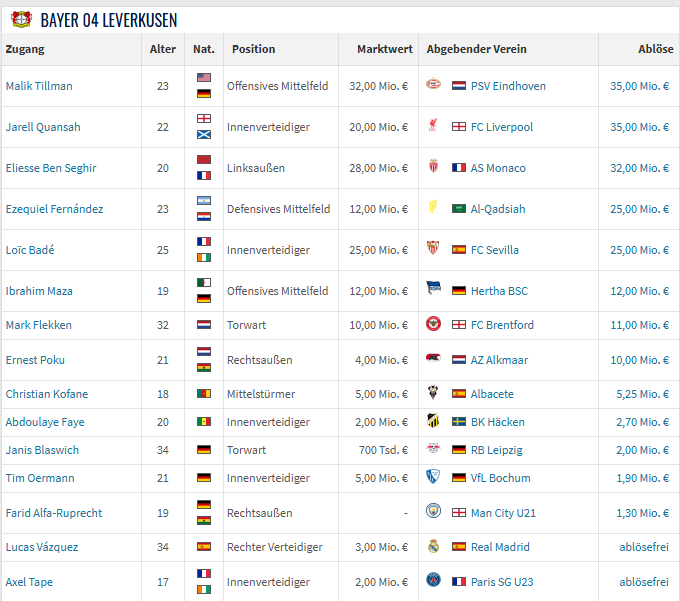Click the Ablöse column header
This screenshot has height=601, width=680.
[656, 49]
